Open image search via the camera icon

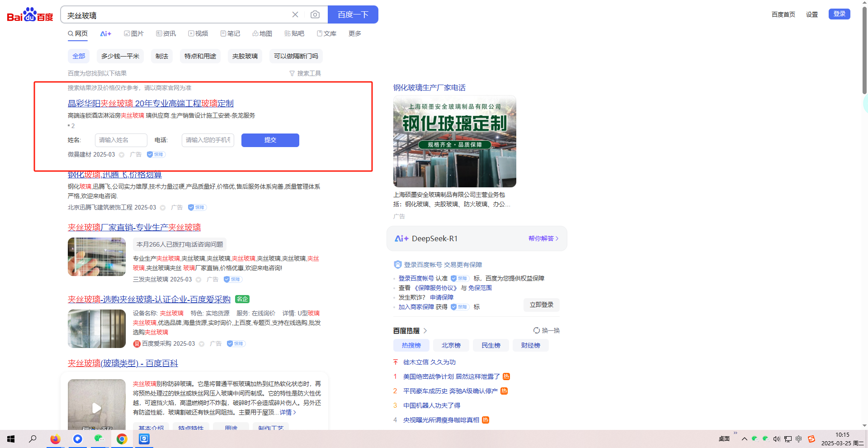(315, 14)
